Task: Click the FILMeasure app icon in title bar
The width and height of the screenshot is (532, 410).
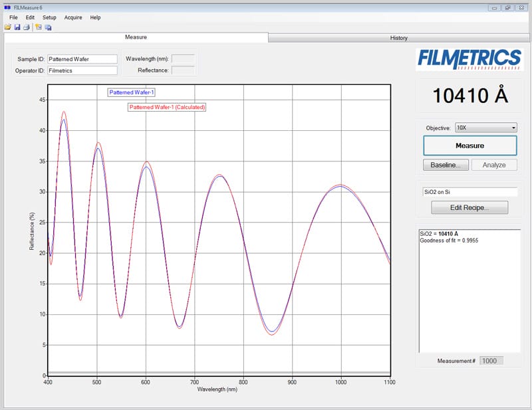Action: coord(7,7)
